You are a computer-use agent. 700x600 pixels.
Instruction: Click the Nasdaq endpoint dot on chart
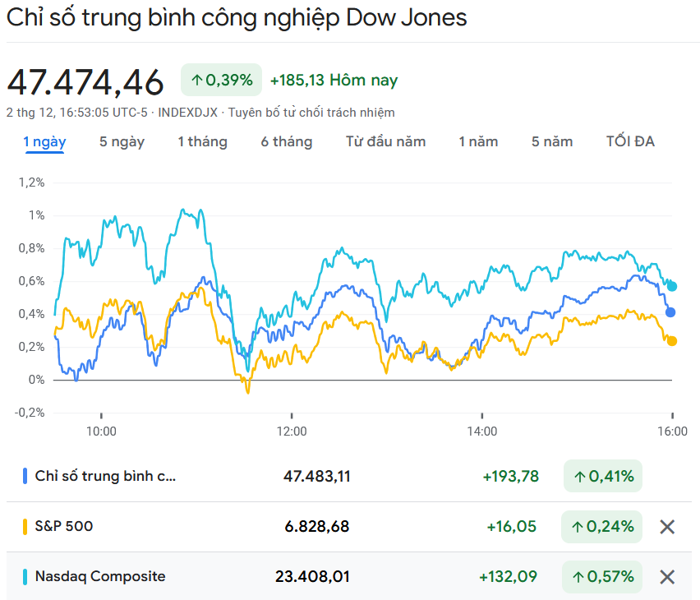click(672, 286)
